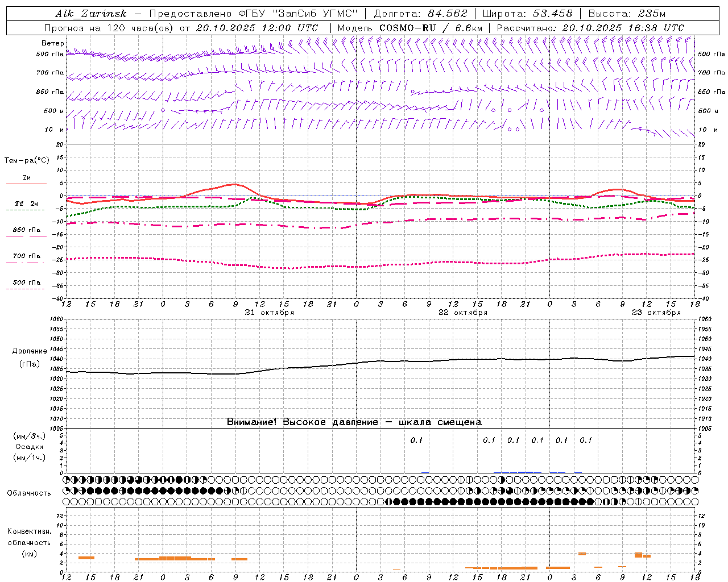
Task: Click the blue precipitation bar in Осадки panel
Action: [x=526, y=472]
